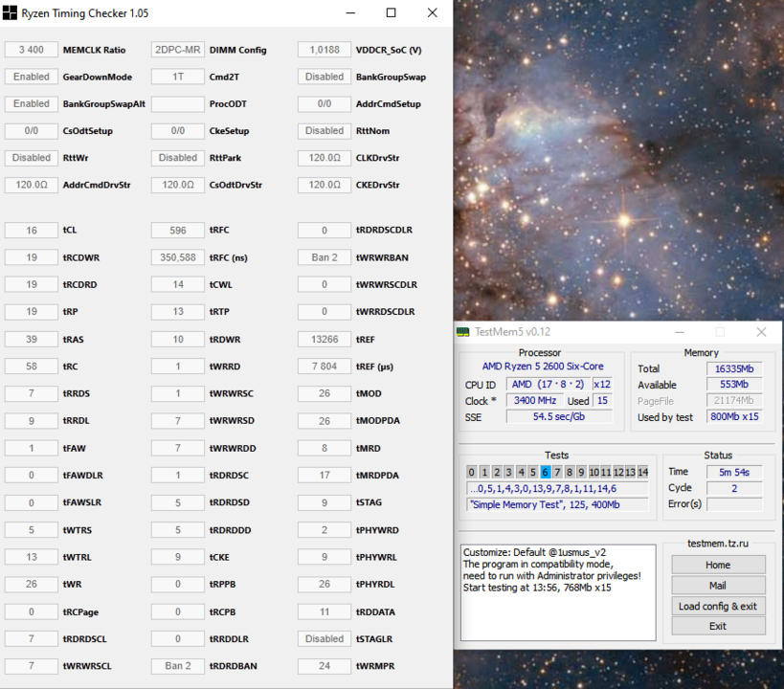
Task: Click the TestMem5 log text area
Action: click(558, 591)
